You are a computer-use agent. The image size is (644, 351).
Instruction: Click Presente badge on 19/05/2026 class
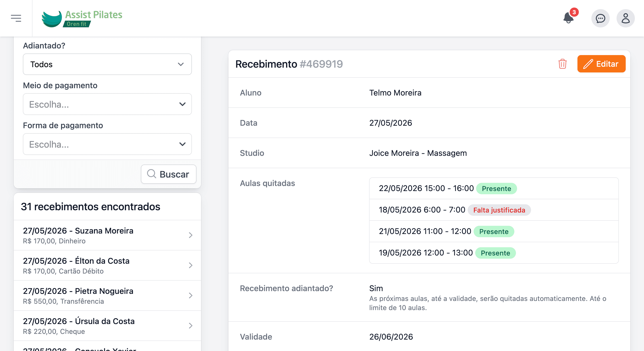[x=495, y=253]
